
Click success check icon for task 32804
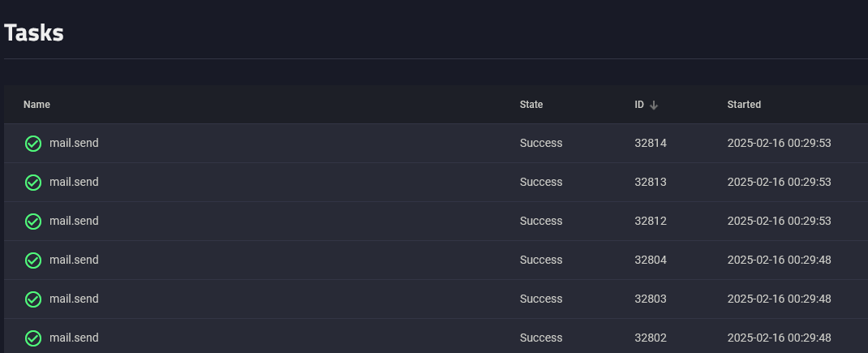click(33, 260)
